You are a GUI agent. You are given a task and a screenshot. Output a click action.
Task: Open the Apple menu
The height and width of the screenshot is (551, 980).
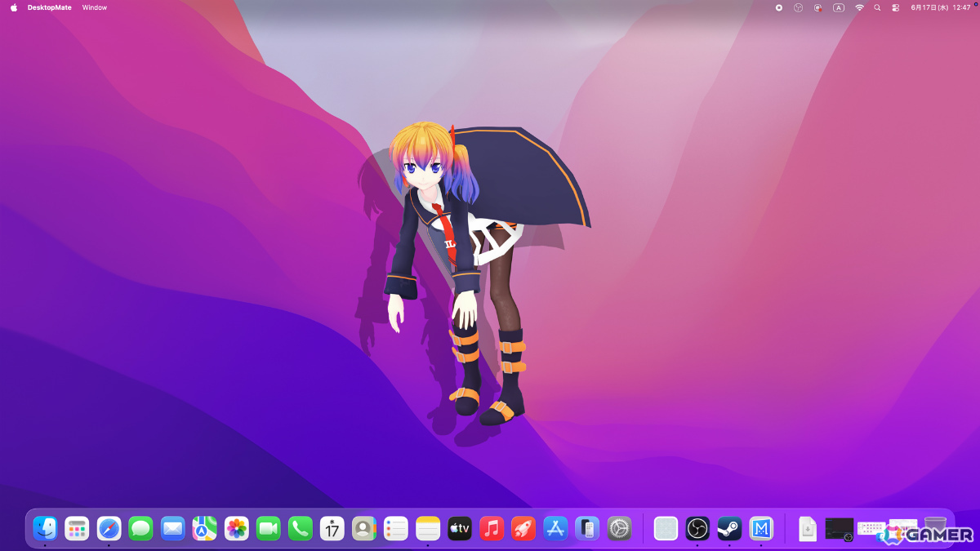[x=13, y=7]
